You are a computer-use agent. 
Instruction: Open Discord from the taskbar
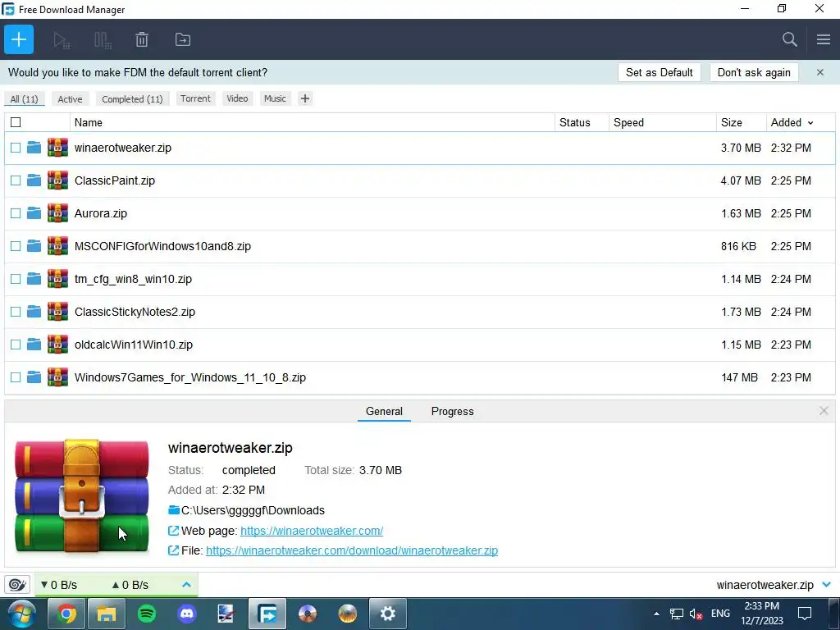[x=187, y=614]
